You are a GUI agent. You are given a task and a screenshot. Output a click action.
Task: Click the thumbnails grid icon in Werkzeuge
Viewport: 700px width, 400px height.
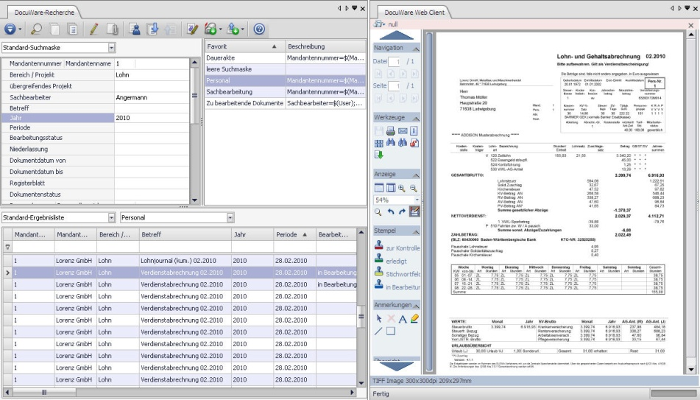pyautogui.click(x=379, y=143)
